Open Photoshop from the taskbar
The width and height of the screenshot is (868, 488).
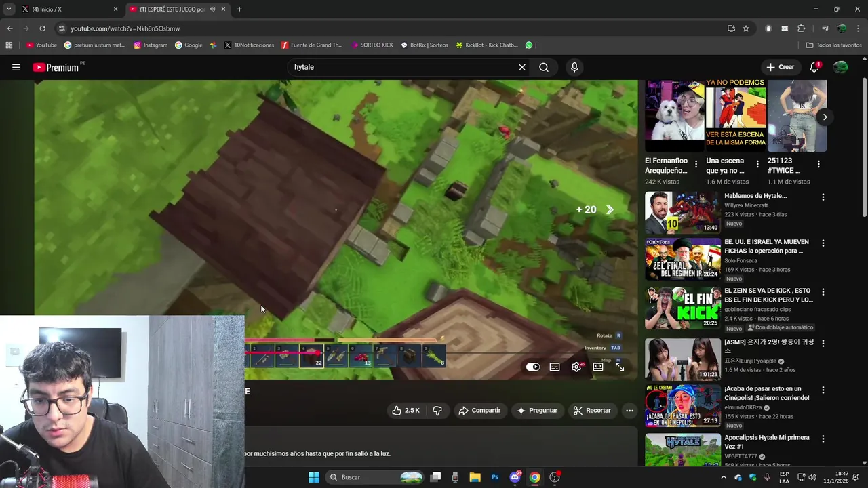495,477
